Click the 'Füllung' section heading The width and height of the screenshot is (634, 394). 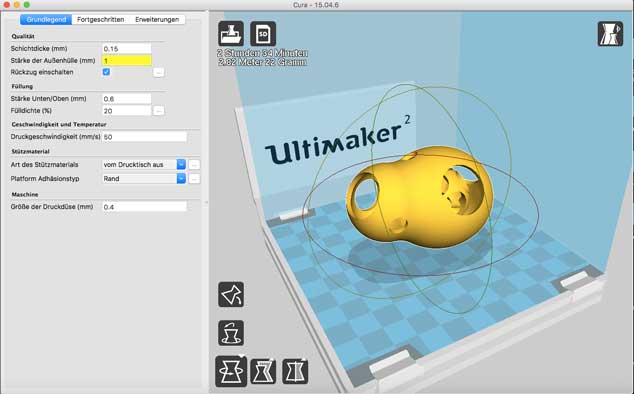coord(22,86)
